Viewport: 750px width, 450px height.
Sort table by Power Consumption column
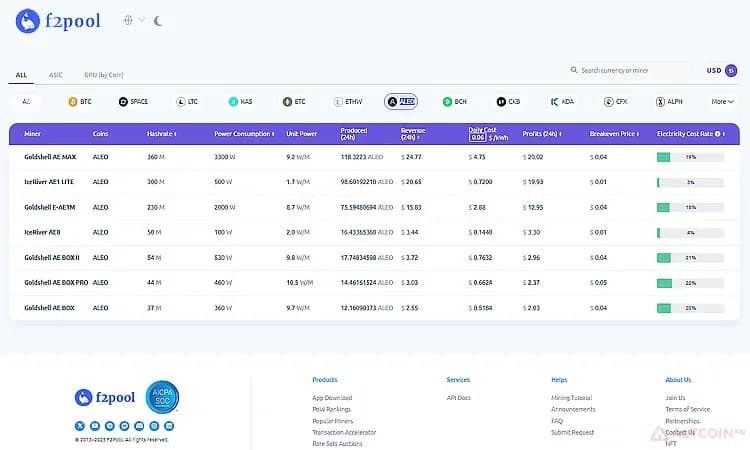244,134
